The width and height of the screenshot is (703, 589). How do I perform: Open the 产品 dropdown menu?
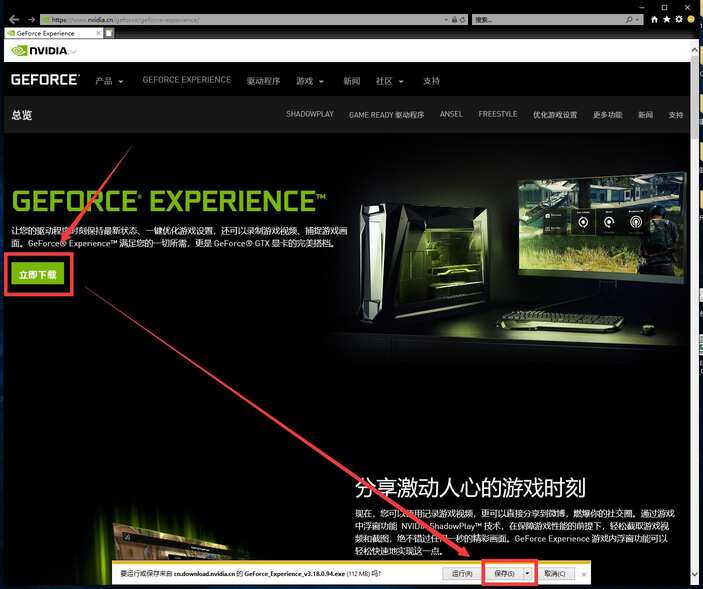[109, 81]
